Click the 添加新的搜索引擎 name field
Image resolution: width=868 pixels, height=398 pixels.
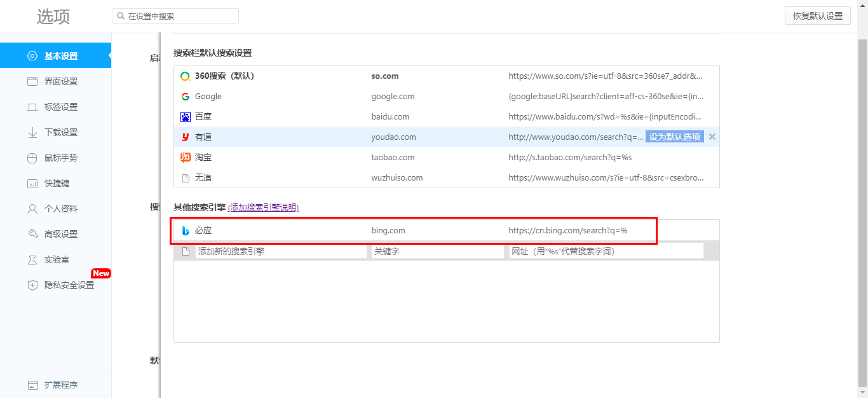281,251
